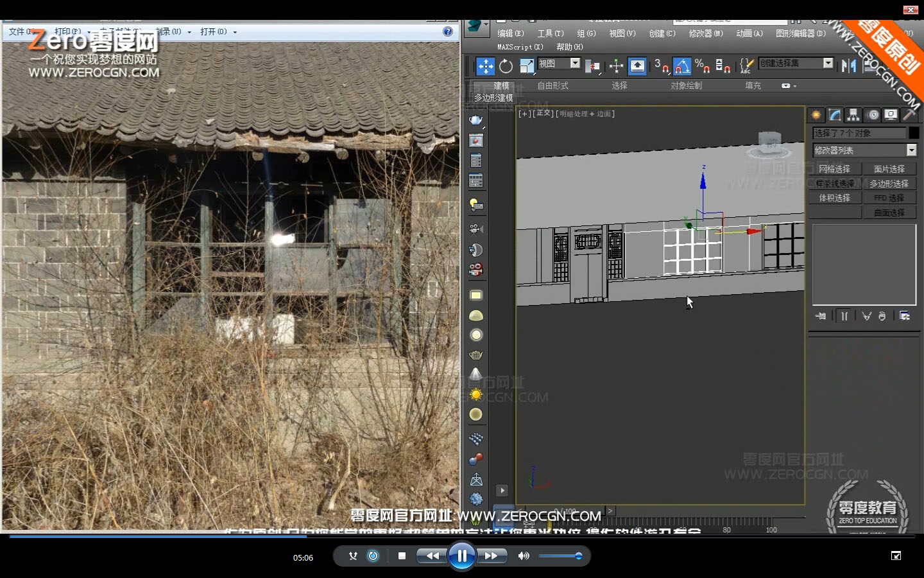
Task: Click the teapot icon in left toolbar
Action: [475, 120]
